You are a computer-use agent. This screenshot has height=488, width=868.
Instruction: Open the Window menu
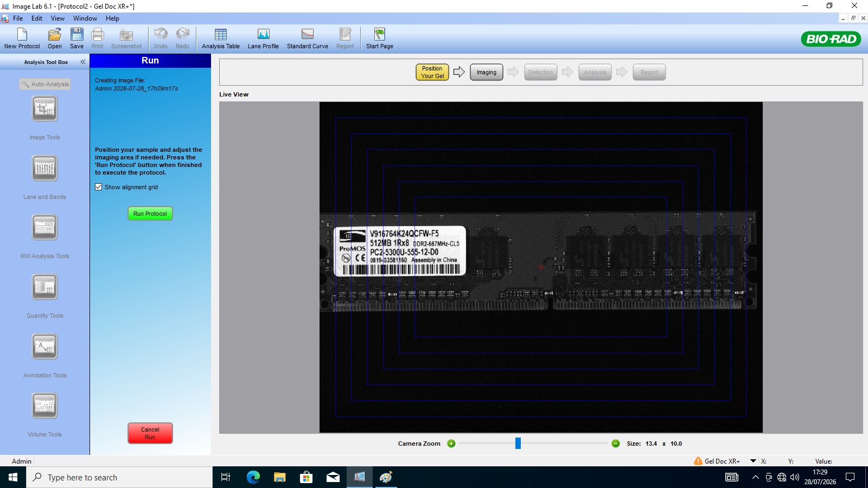85,18
